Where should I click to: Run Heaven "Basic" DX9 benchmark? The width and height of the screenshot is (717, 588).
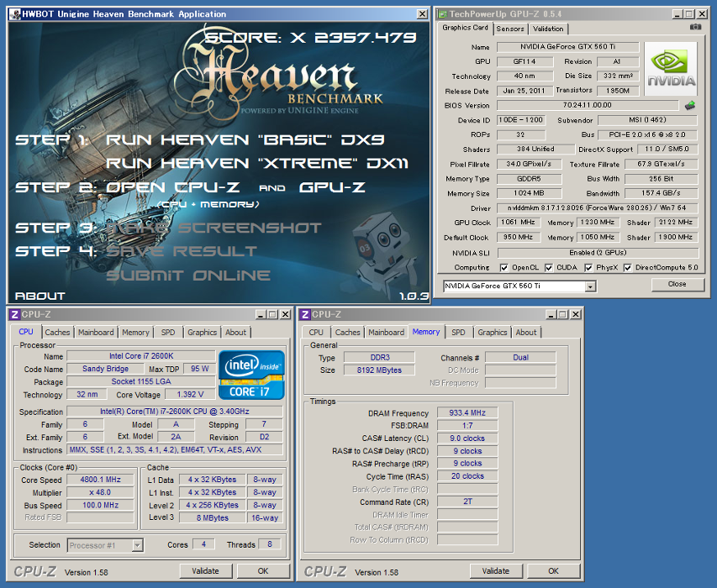pos(245,139)
